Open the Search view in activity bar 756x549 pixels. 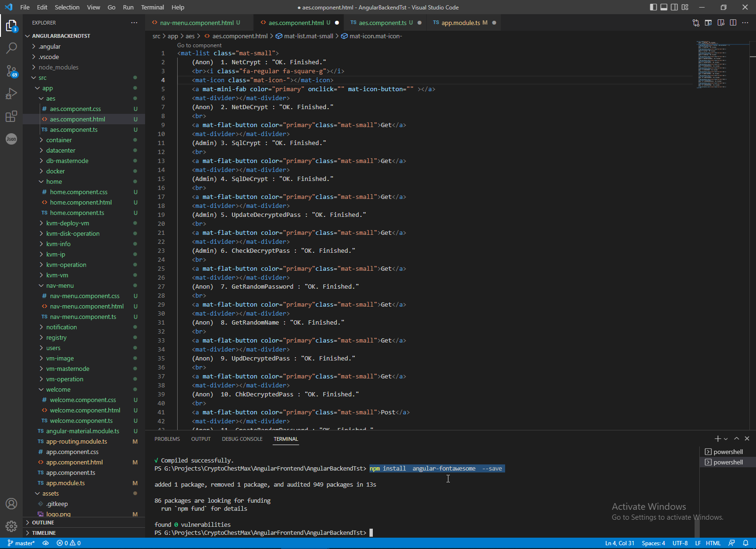point(11,48)
